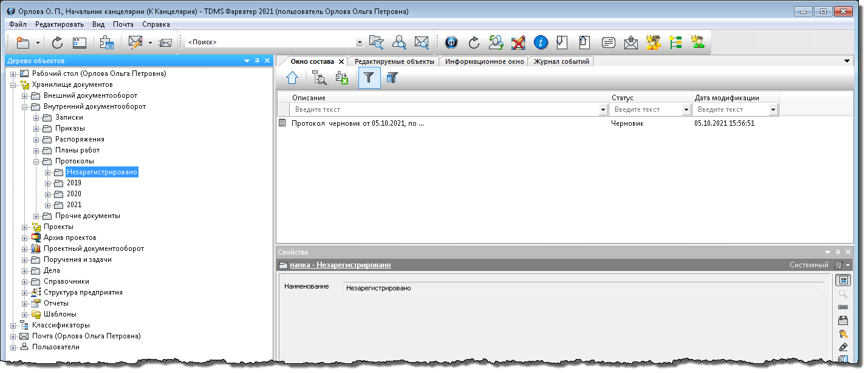Click the blue up-arrow home icon
The width and height of the screenshot is (868, 373).
click(292, 78)
